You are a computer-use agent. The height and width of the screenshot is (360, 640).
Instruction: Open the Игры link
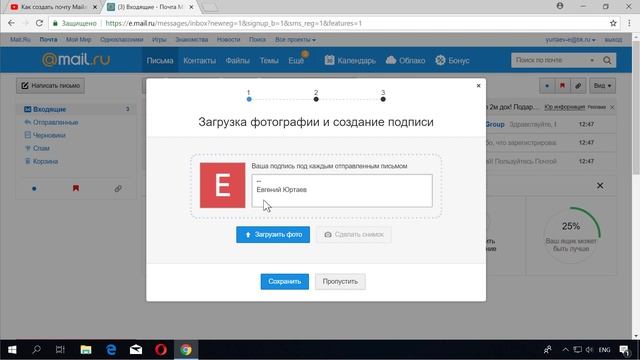159,40
